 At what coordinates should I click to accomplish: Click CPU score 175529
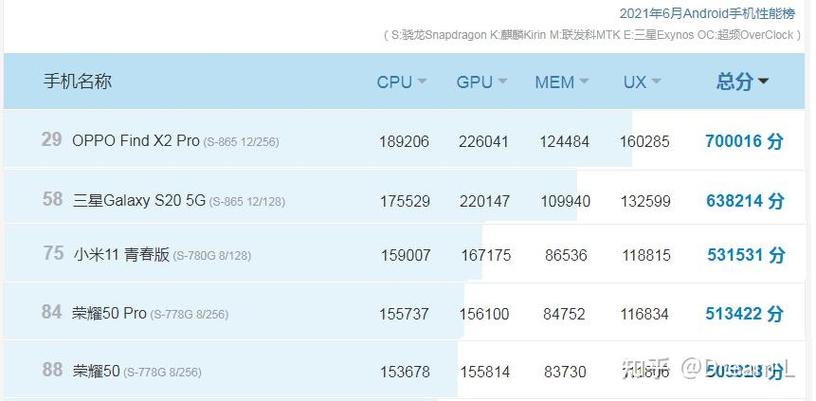coord(405,201)
